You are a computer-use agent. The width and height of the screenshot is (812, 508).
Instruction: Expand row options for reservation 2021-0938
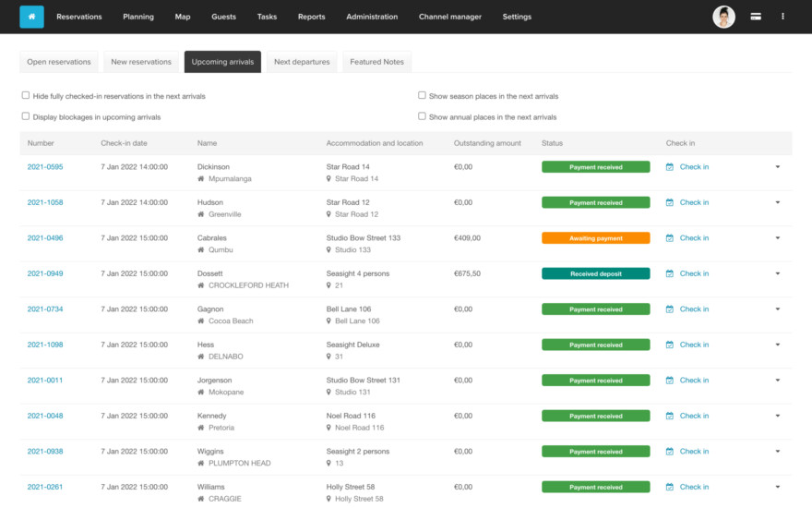tap(777, 452)
